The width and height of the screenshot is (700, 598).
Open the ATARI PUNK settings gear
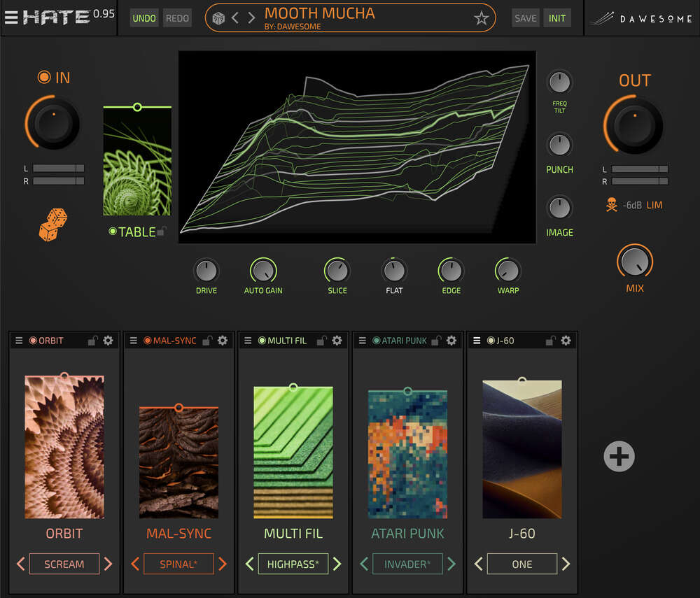(x=451, y=340)
